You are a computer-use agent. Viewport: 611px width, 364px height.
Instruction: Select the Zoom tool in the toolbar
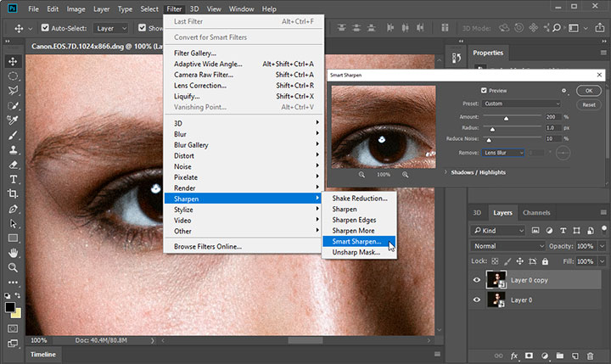tap(13, 267)
